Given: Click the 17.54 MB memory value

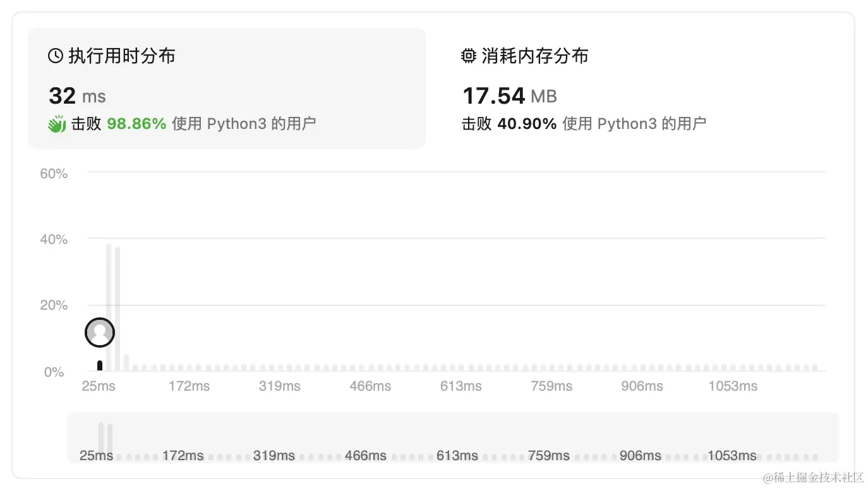Looking at the screenshot, I should pyautogui.click(x=509, y=96).
